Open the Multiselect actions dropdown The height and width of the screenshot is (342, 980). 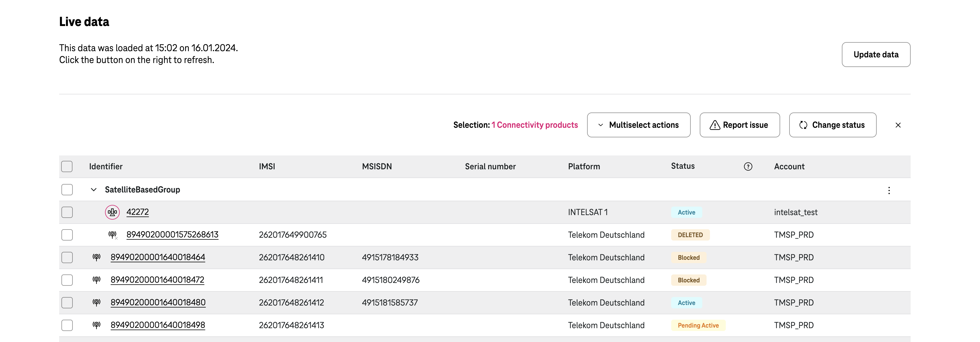pos(638,125)
